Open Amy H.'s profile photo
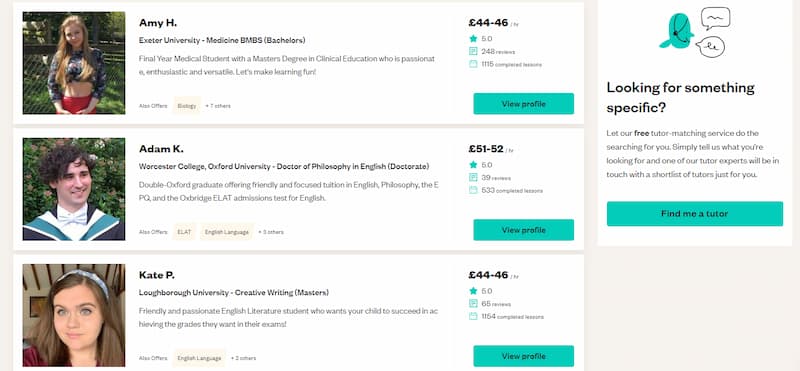Image resolution: width=800 pixels, height=371 pixels. tap(73, 63)
